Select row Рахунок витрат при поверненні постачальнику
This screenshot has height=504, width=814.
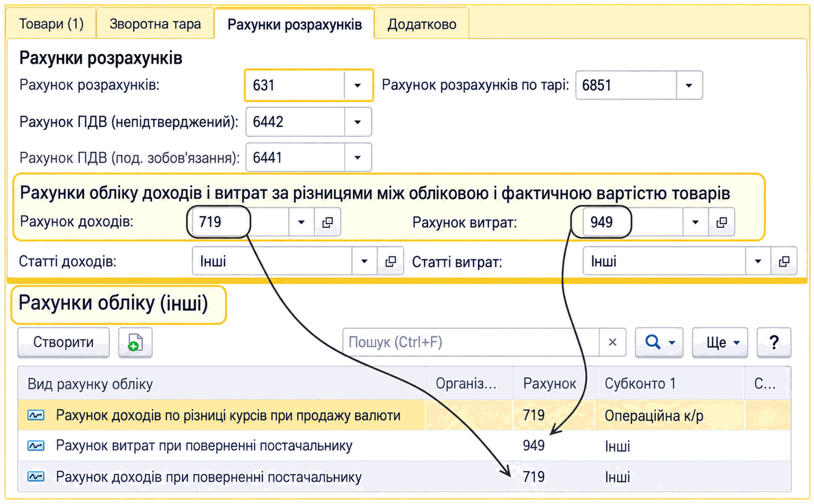[x=404, y=446]
